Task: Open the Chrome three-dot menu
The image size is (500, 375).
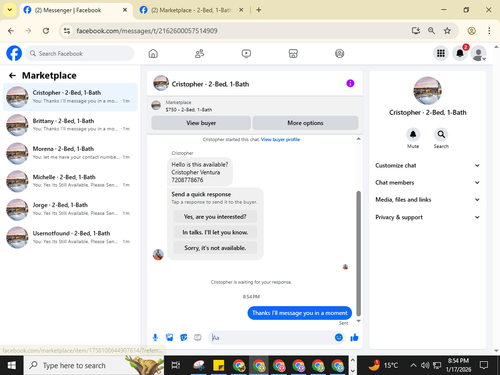Action: (x=489, y=31)
